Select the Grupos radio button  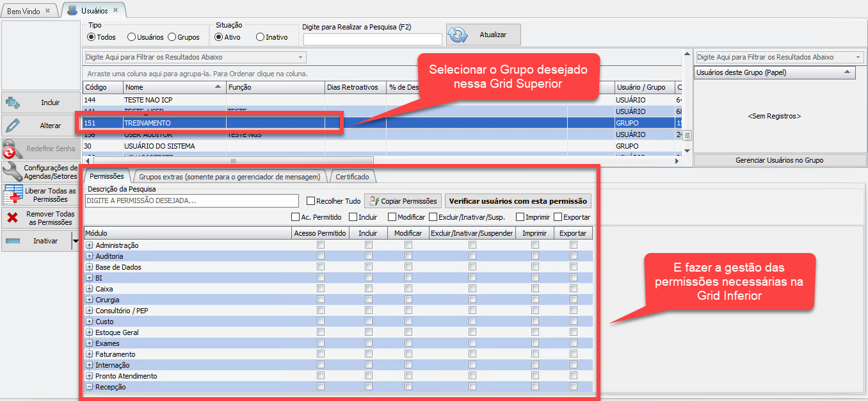pyautogui.click(x=172, y=37)
